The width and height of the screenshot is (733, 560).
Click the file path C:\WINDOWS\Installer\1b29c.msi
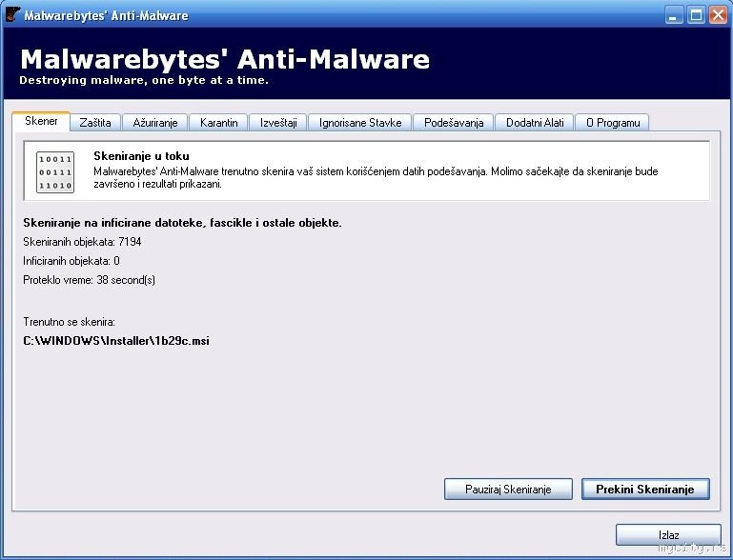[116, 341]
